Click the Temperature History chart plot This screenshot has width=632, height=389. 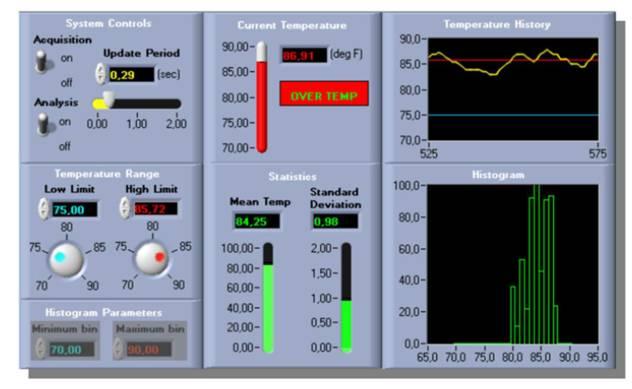513,89
